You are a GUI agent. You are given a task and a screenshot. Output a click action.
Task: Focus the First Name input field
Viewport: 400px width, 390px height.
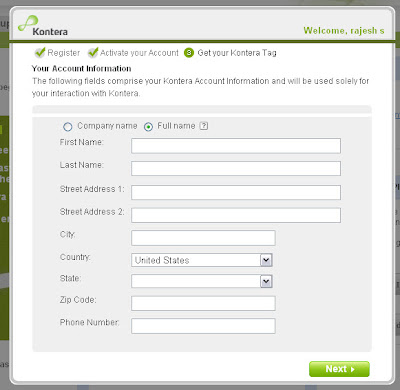236,146
